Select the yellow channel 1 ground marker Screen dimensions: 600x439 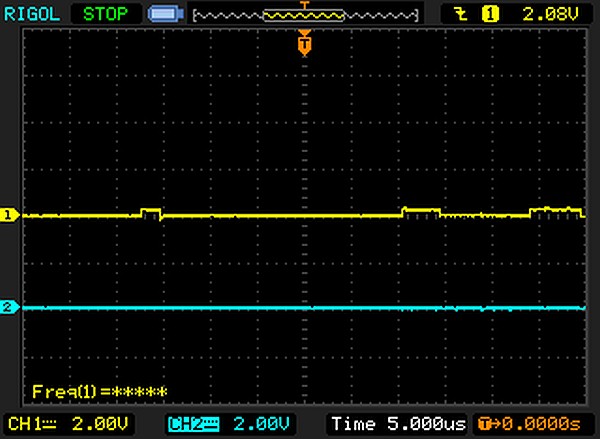10,215
